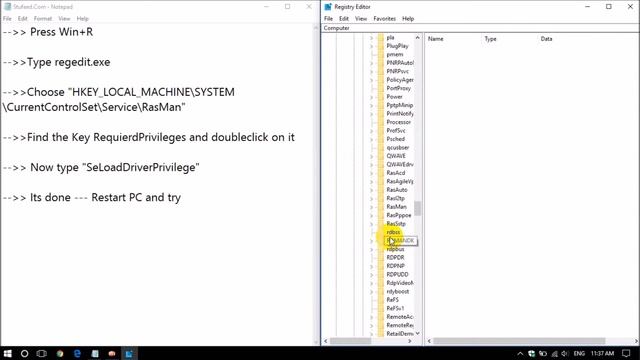Open Notepad File menu
This screenshot has height=360, width=640.
[x=7, y=19]
